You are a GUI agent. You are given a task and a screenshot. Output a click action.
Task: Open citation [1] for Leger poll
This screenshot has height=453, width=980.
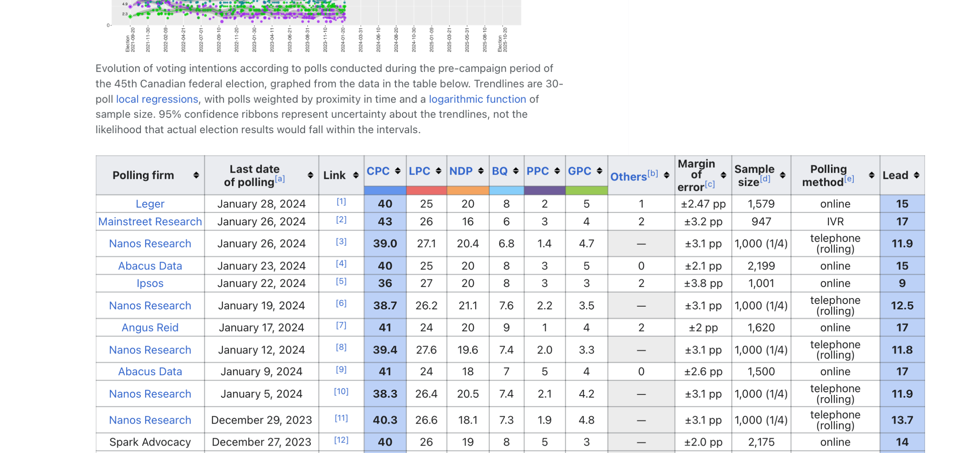[x=341, y=201]
